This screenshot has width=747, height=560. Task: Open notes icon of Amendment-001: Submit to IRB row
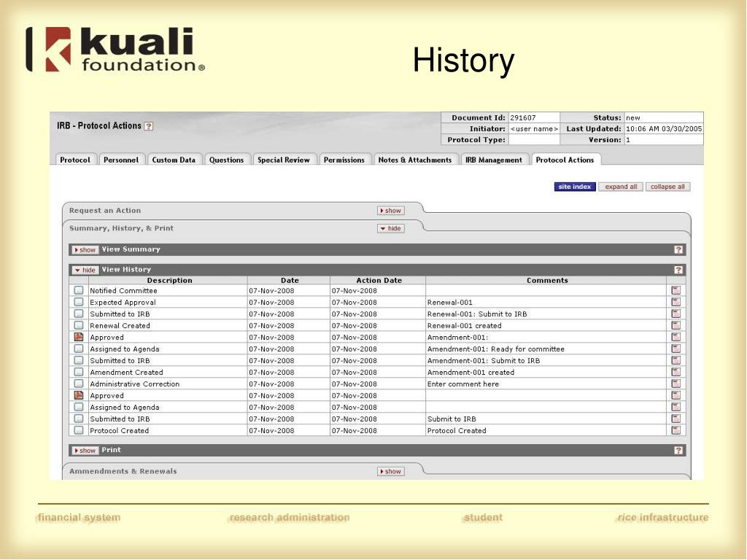[x=676, y=360]
